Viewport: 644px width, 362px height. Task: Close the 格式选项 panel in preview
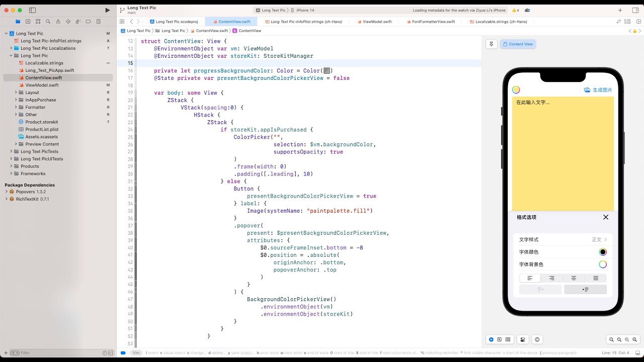606,217
